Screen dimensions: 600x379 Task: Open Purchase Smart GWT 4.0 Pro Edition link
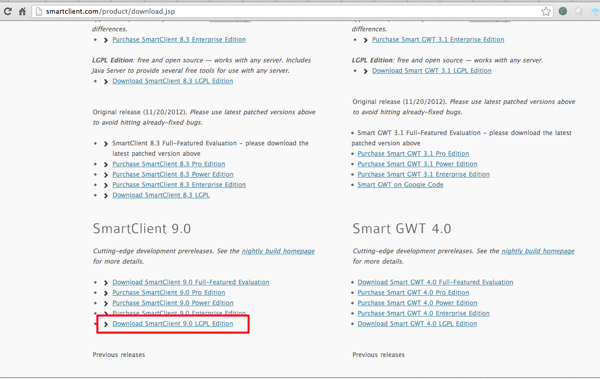[x=413, y=292]
